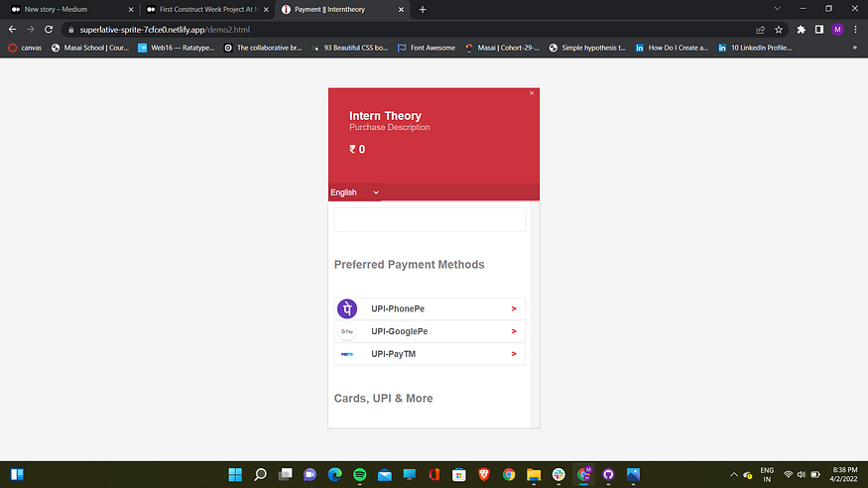Screen dimensions: 868x488
Task: Open Spotify from the taskbar
Action: point(360,475)
